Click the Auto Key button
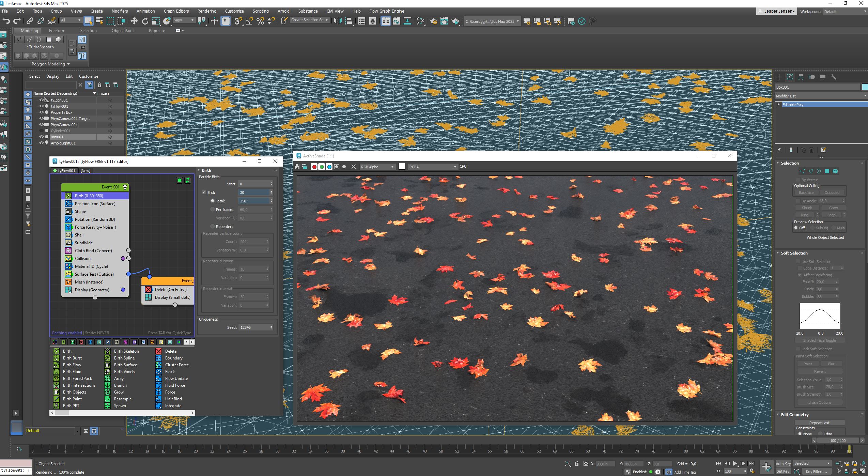Screen dimensions: 868x476 pos(783,463)
